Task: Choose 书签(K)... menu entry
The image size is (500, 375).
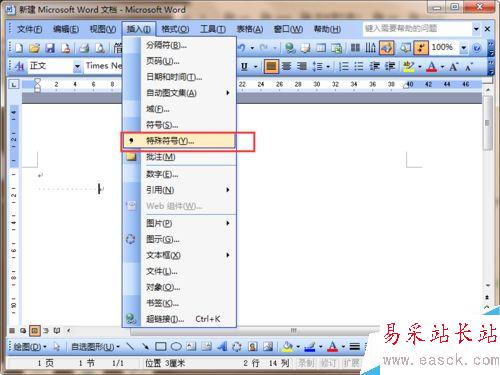Action: [179, 303]
